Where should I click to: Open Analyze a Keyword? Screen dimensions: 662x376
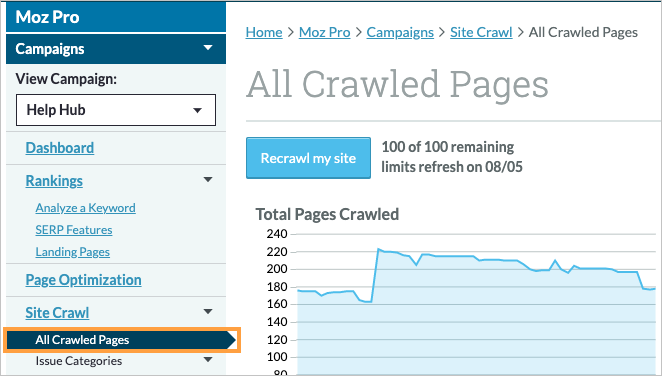85,208
